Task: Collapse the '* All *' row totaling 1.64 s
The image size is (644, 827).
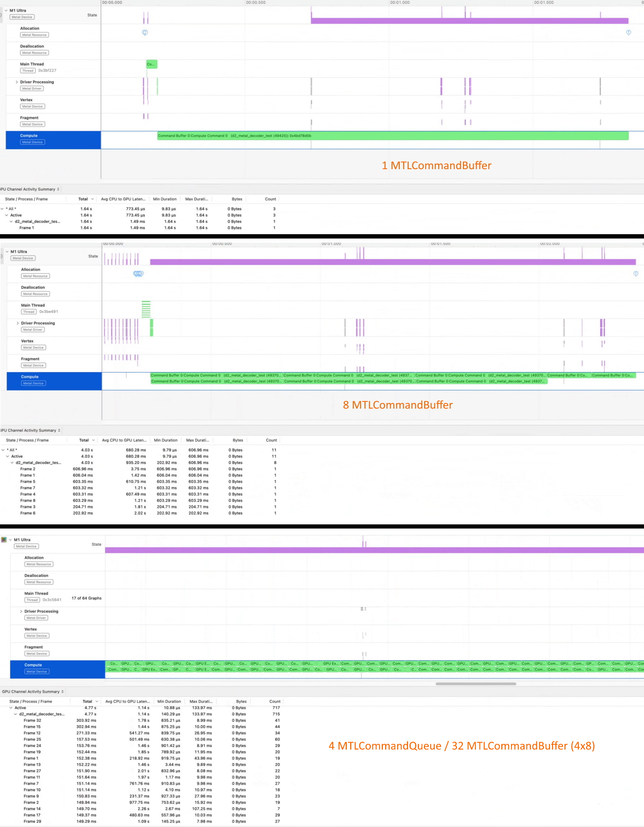Action: point(2,209)
